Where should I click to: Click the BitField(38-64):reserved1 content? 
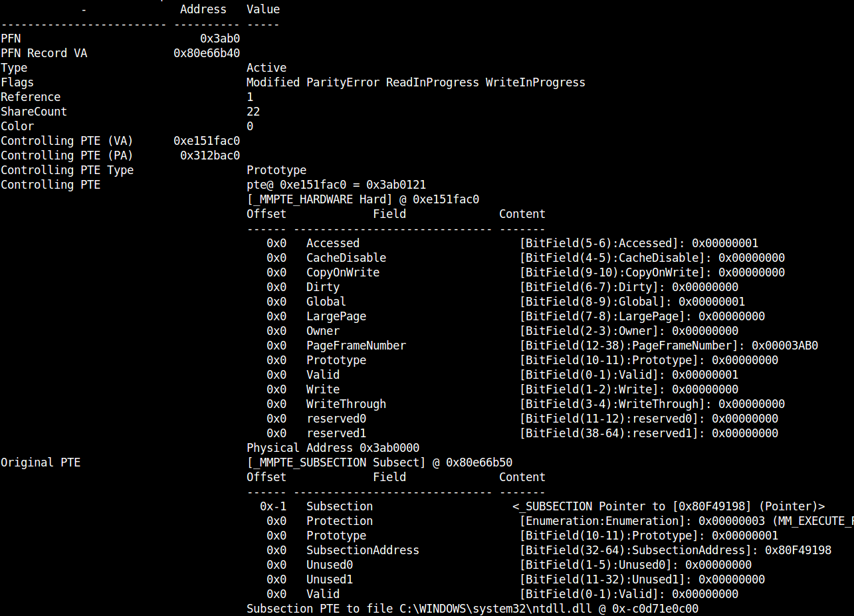649,433
